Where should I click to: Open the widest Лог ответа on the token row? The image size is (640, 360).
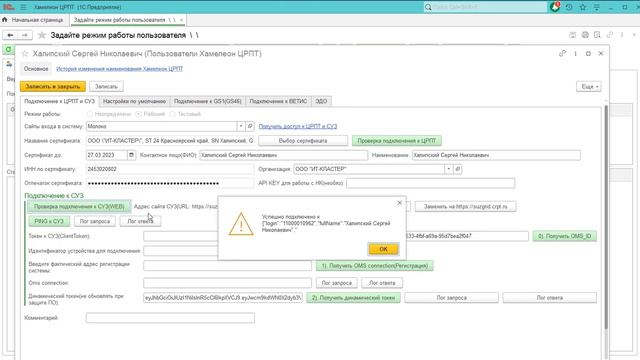point(549,298)
